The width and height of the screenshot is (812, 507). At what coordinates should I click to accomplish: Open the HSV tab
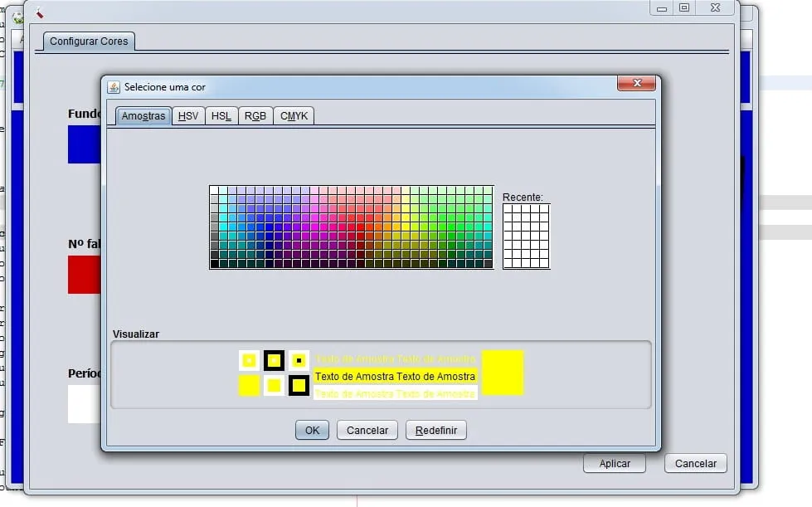(188, 116)
